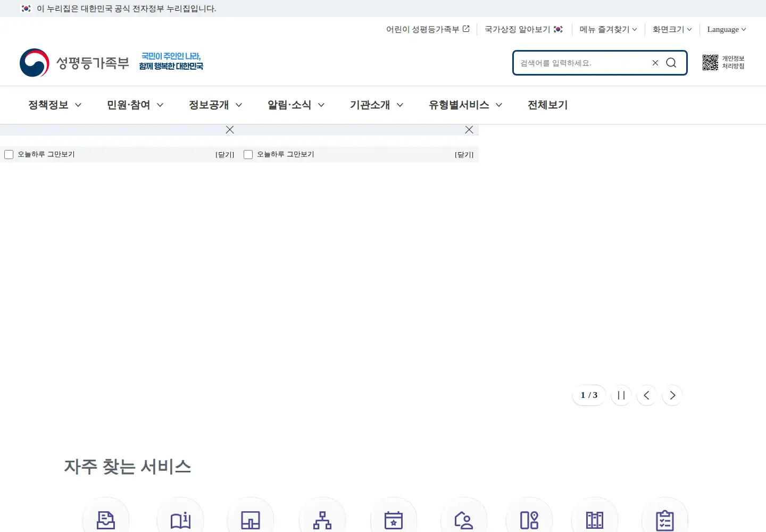Click [닫기] on the first popup
Image resolution: width=766 pixels, height=532 pixels.
click(x=224, y=155)
